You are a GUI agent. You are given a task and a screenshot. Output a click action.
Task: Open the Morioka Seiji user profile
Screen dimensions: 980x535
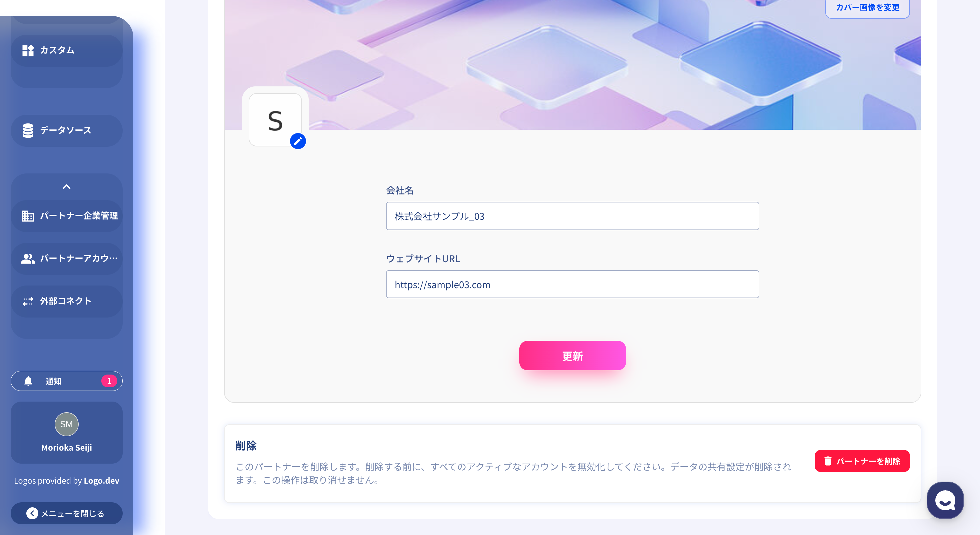[x=67, y=433]
